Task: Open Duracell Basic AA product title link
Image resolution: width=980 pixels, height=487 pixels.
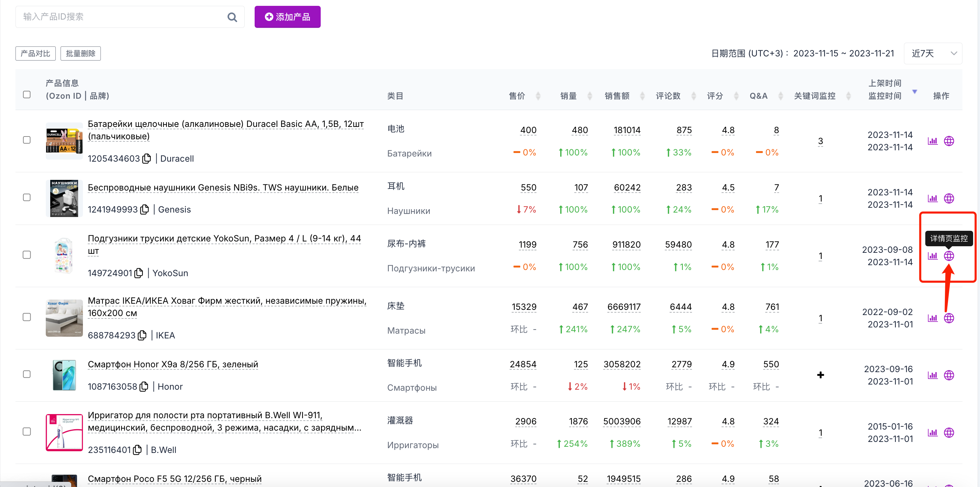Action: pyautogui.click(x=226, y=130)
